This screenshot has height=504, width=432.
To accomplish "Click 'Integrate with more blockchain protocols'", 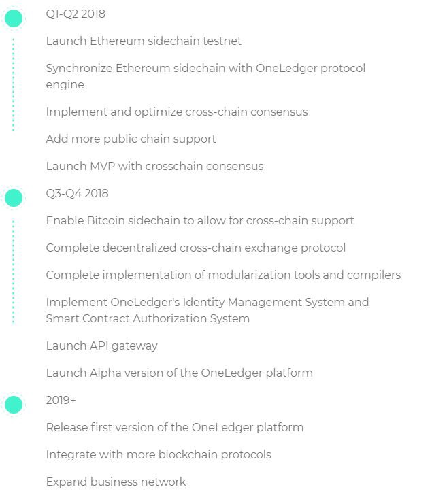I will coord(159,455).
